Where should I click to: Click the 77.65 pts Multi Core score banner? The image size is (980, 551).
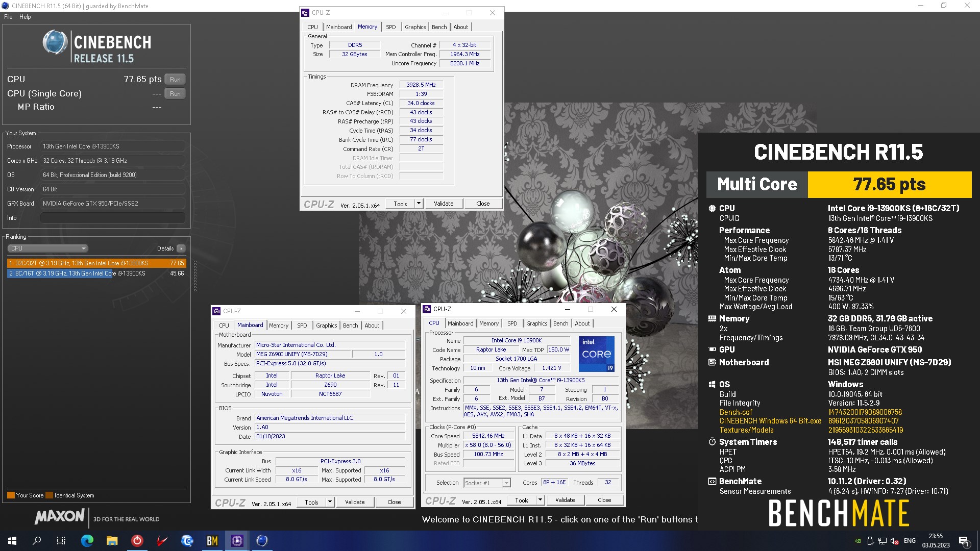[x=889, y=184]
